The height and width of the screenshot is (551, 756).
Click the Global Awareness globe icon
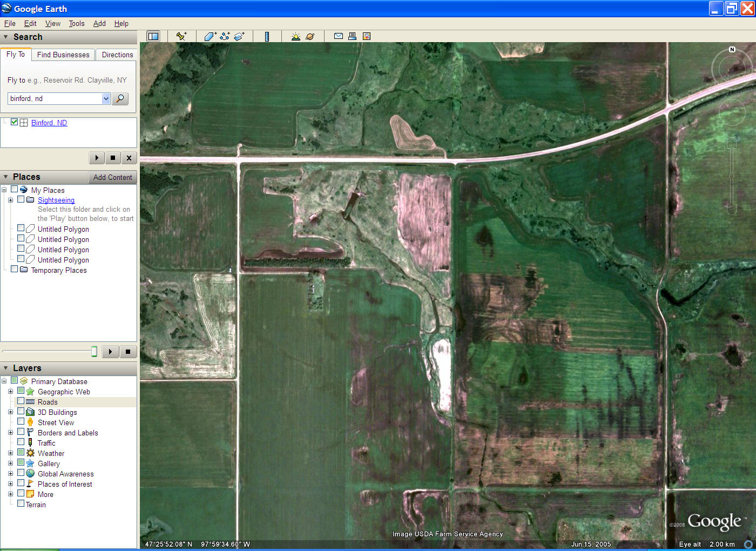[x=30, y=474]
